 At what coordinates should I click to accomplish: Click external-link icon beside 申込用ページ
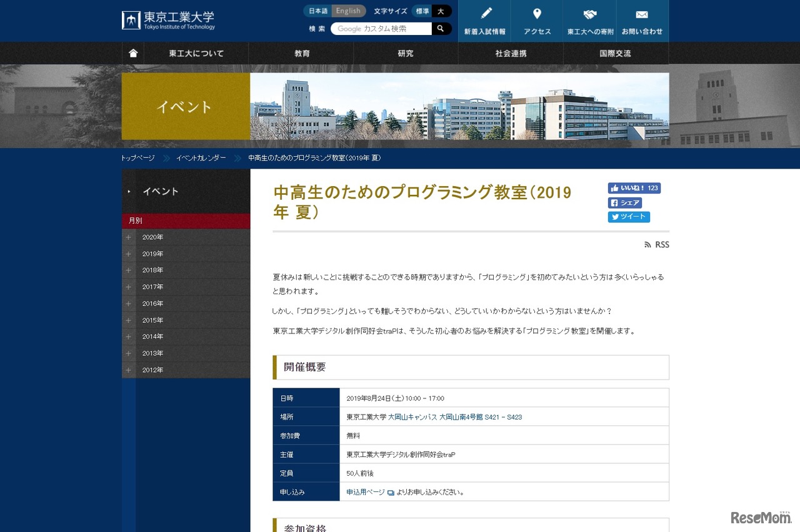click(x=391, y=493)
